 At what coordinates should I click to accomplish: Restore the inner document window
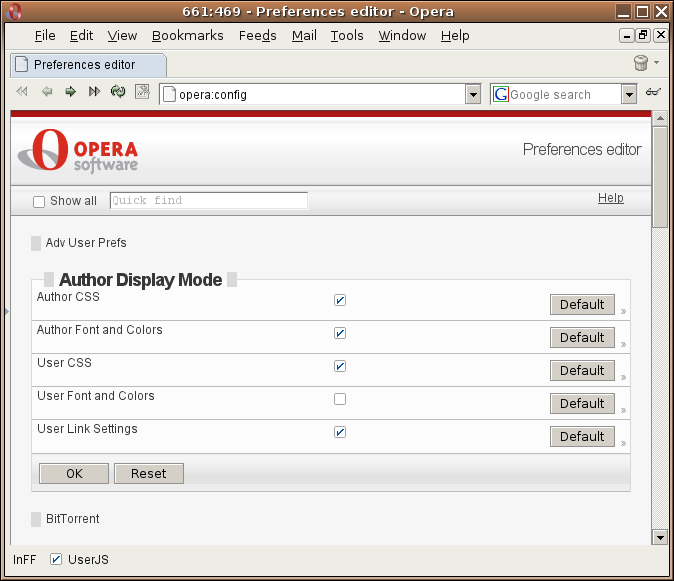(643, 35)
